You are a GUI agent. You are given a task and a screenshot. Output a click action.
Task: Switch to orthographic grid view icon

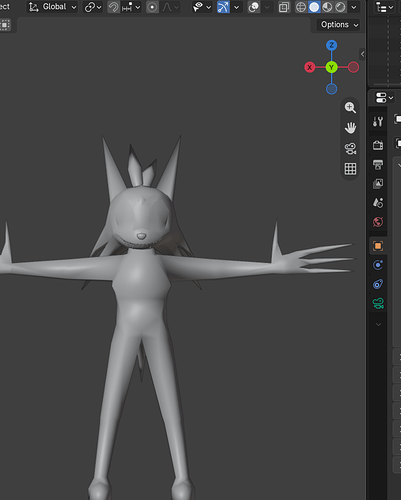pos(350,169)
